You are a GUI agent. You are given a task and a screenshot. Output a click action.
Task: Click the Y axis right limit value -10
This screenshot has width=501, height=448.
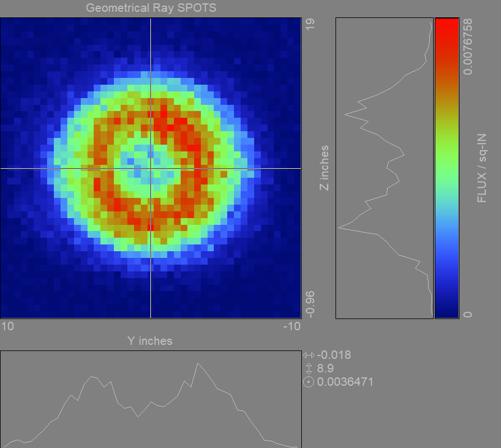tap(292, 326)
